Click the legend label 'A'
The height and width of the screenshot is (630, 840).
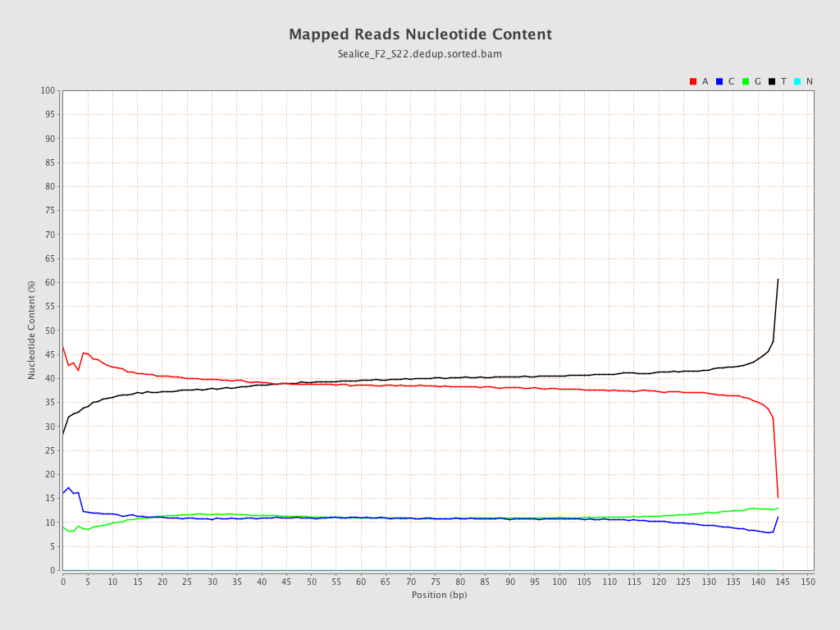tap(705, 81)
